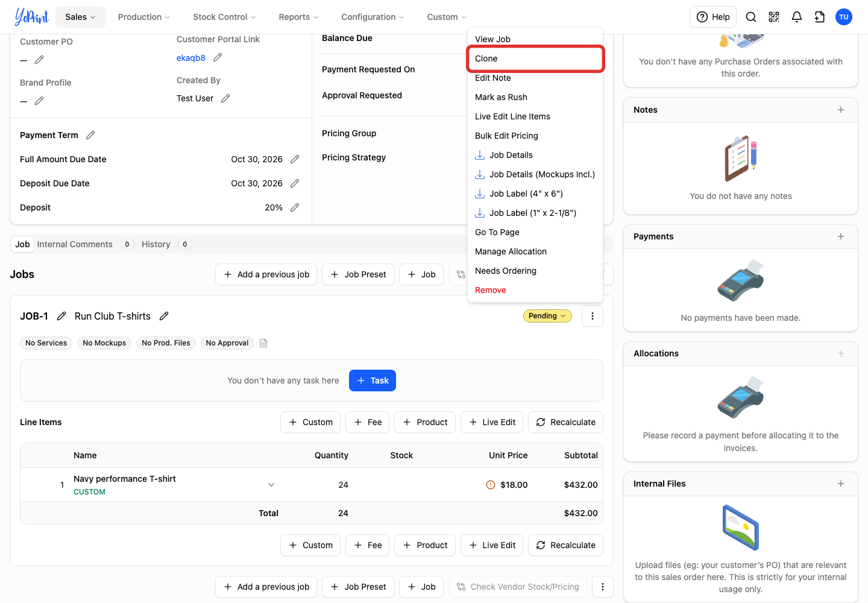Click the TU user avatar

[844, 17]
